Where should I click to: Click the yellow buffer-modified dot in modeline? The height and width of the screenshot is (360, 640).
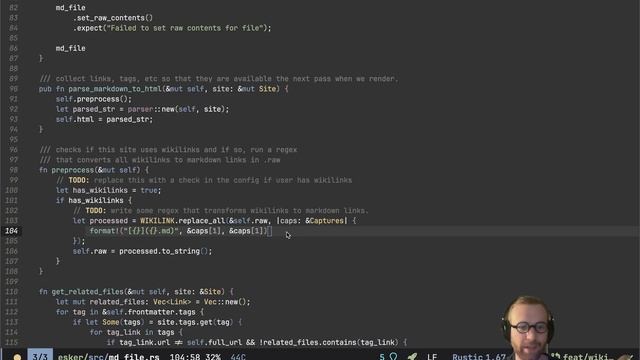coord(17,357)
